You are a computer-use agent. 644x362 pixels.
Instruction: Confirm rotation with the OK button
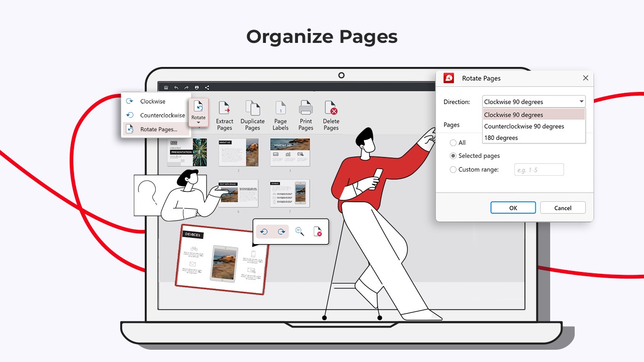point(512,207)
